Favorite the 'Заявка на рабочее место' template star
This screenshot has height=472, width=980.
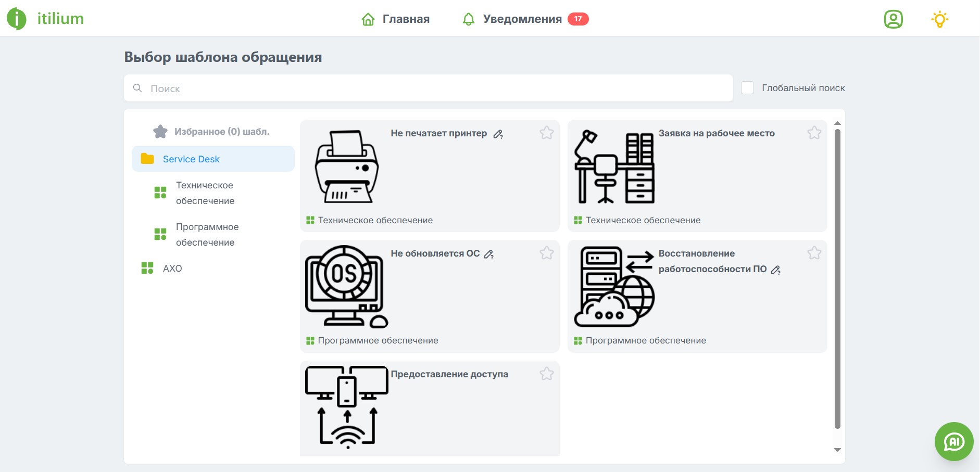point(815,133)
